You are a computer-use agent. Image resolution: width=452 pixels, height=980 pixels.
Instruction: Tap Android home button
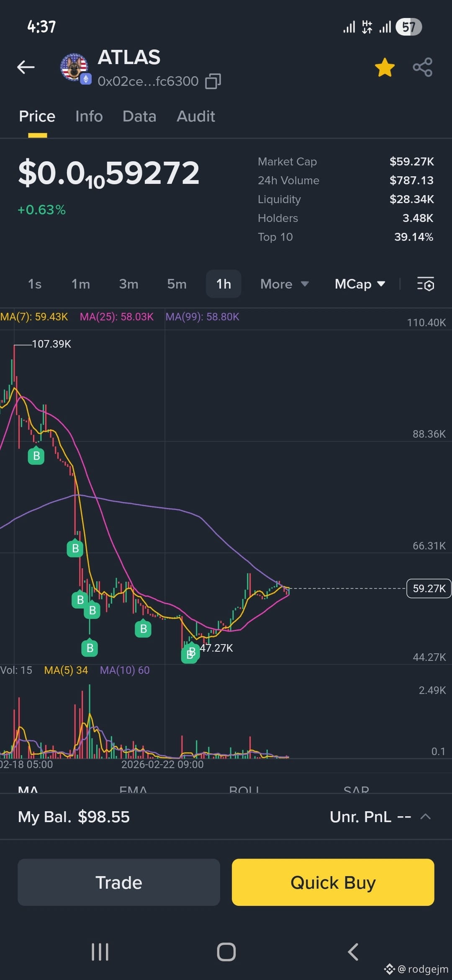coord(226,952)
